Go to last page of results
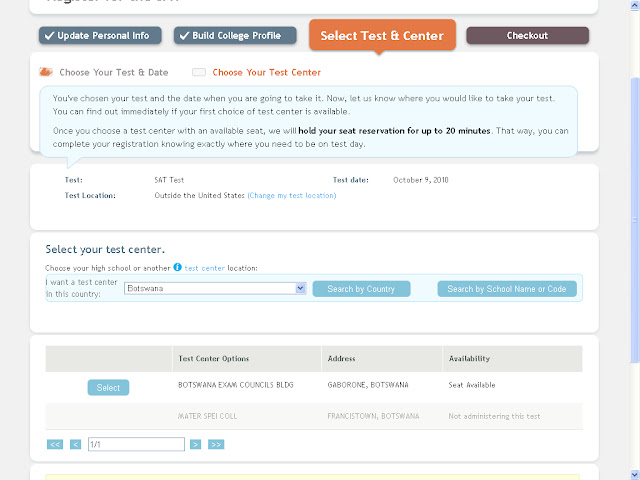The height and width of the screenshot is (480, 640). coord(216,444)
